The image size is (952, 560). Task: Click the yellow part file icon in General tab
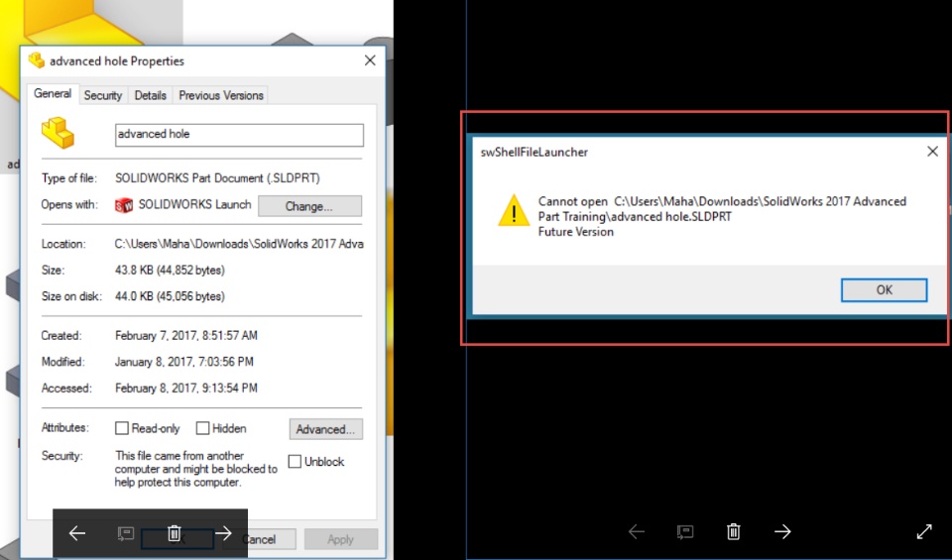click(x=58, y=133)
